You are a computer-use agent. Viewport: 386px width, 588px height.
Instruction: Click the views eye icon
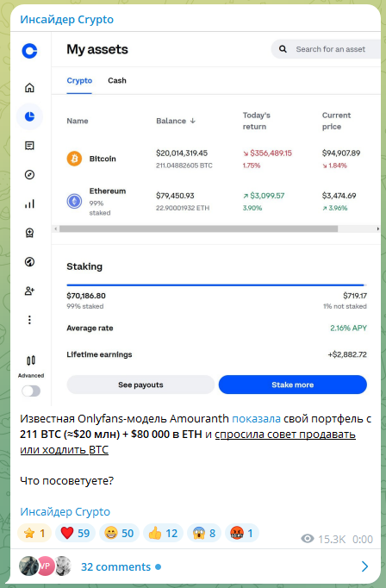(x=308, y=539)
